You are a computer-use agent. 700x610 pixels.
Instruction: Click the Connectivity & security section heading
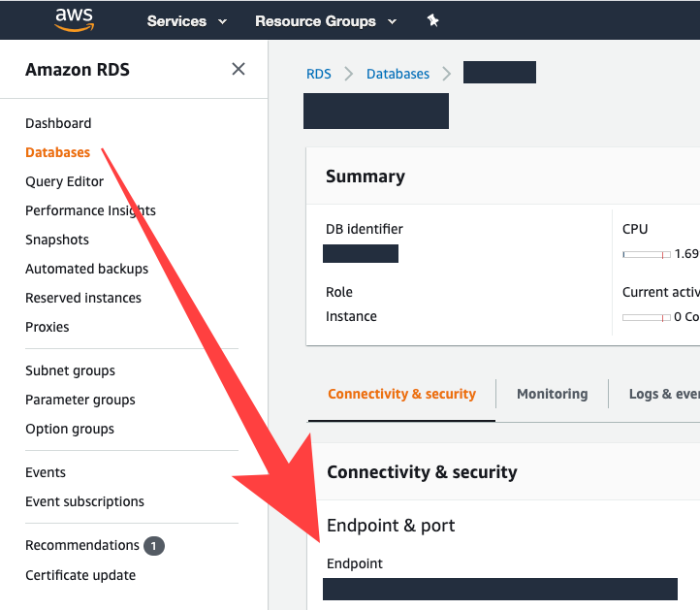(x=422, y=472)
